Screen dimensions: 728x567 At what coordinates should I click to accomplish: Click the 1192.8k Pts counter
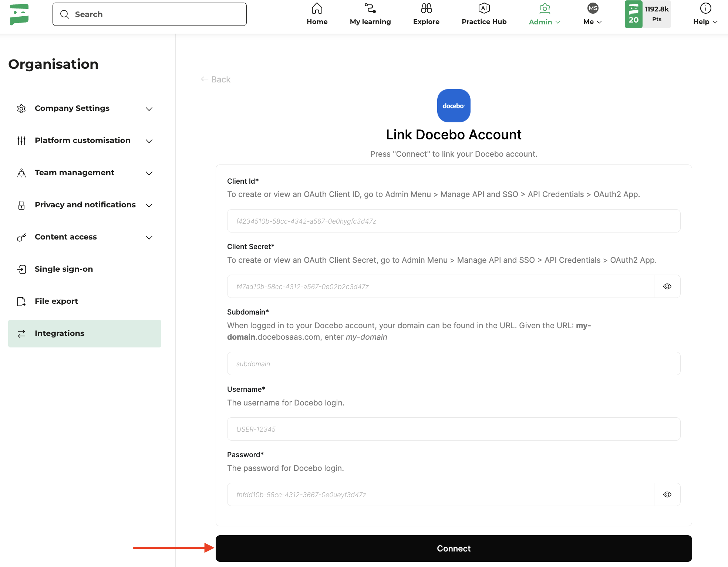(657, 14)
